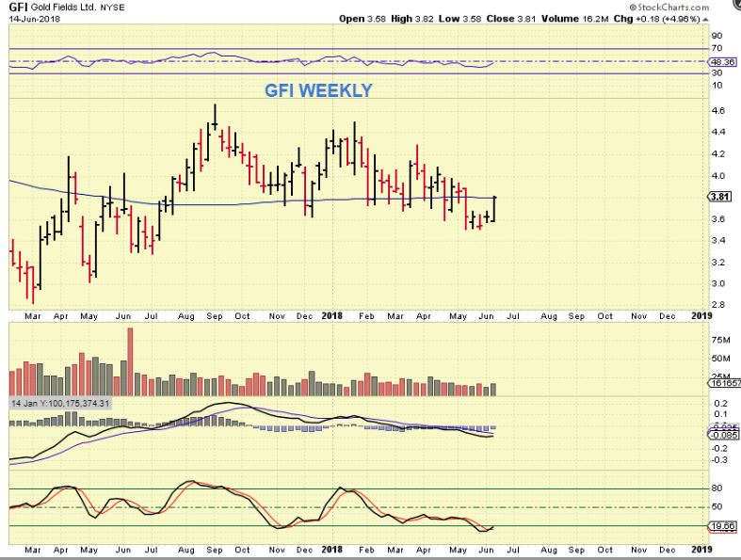Click the GFI ticker symbol in the header
741x560 pixels.
tap(18, 8)
